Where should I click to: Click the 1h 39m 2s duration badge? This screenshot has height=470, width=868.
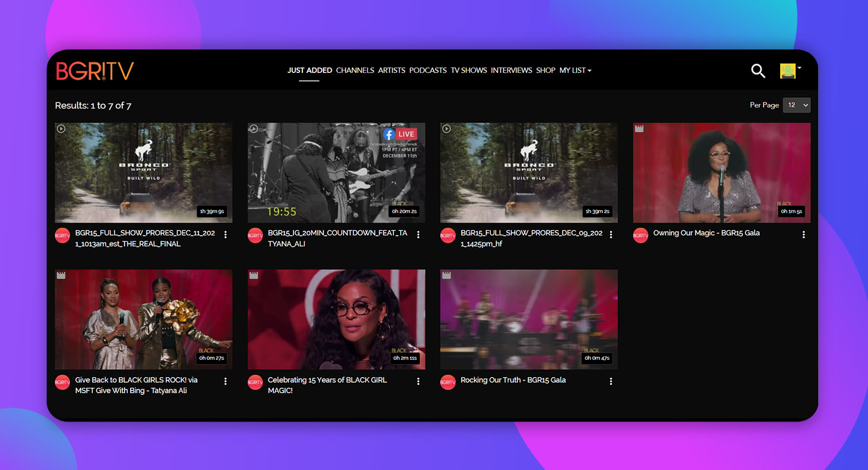(597, 211)
